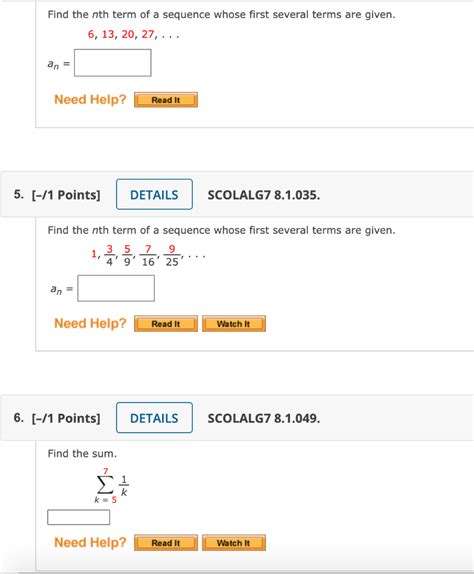474x574 pixels.
Task: Focus the a_n answer field in question 5
Action: [x=116, y=288]
